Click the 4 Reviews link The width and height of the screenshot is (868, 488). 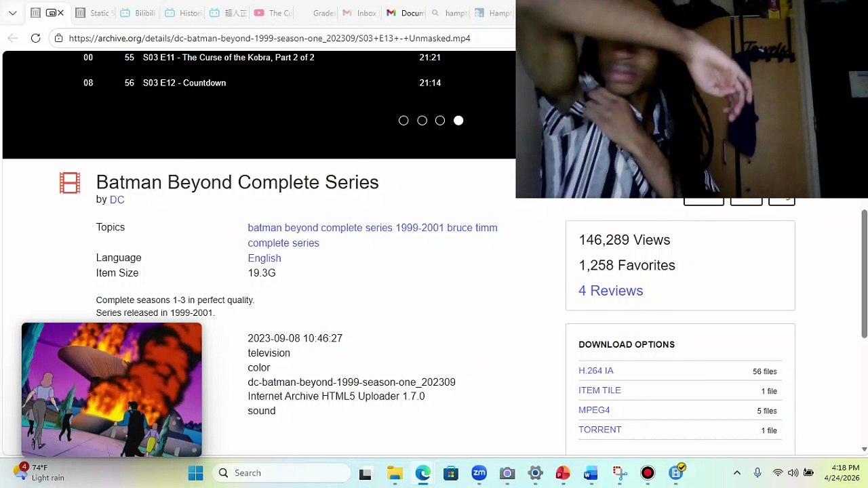610,291
